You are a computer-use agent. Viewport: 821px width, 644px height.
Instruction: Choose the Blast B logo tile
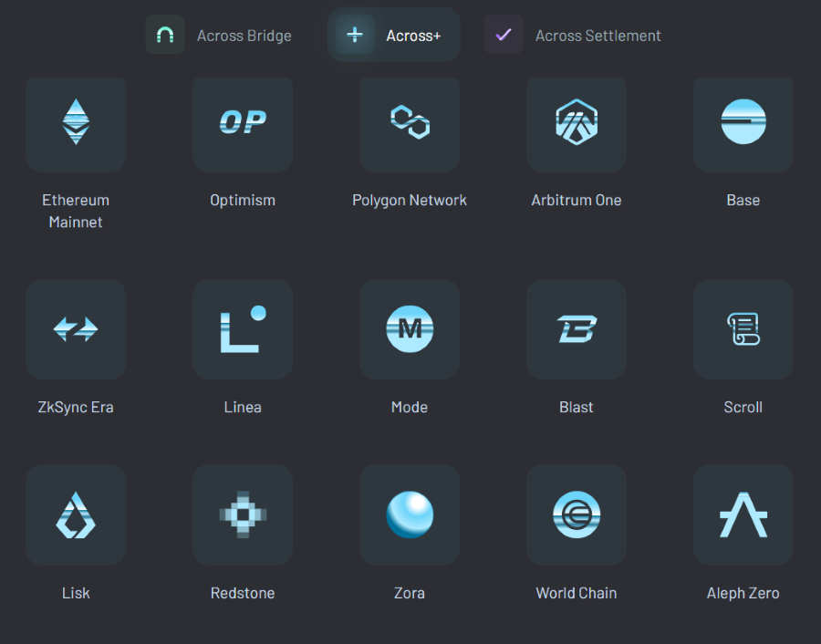(x=577, y=329)
